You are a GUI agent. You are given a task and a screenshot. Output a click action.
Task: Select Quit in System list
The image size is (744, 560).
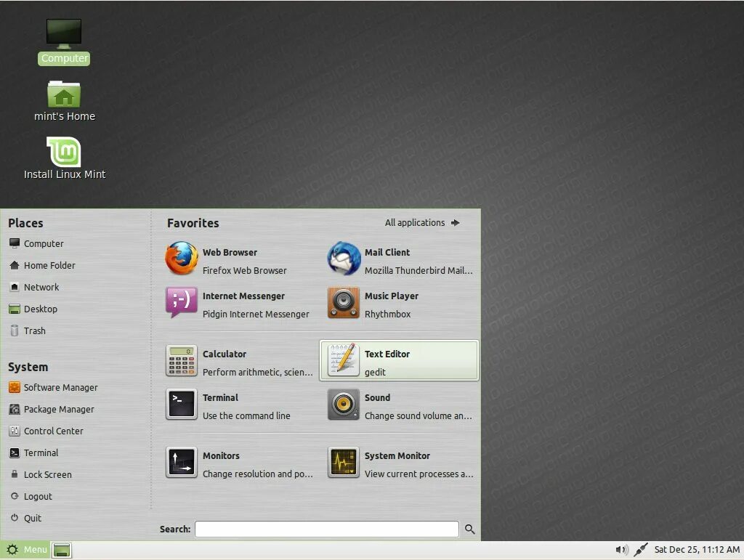point(25,519)
